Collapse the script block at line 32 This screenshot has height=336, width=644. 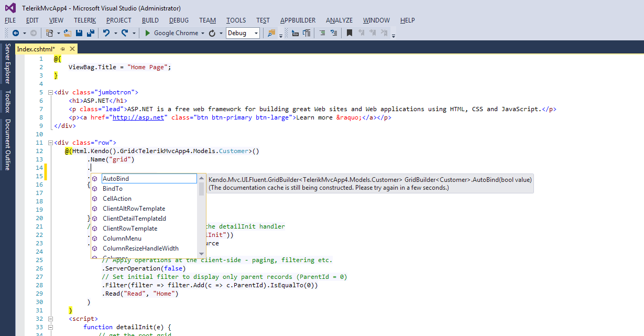[x=50, y=319]
